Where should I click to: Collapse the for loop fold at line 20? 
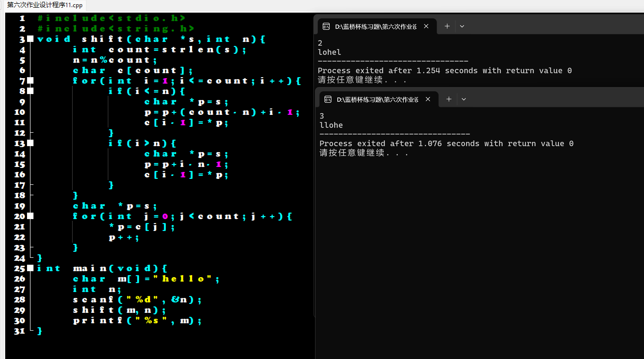[x=30, y=216]
